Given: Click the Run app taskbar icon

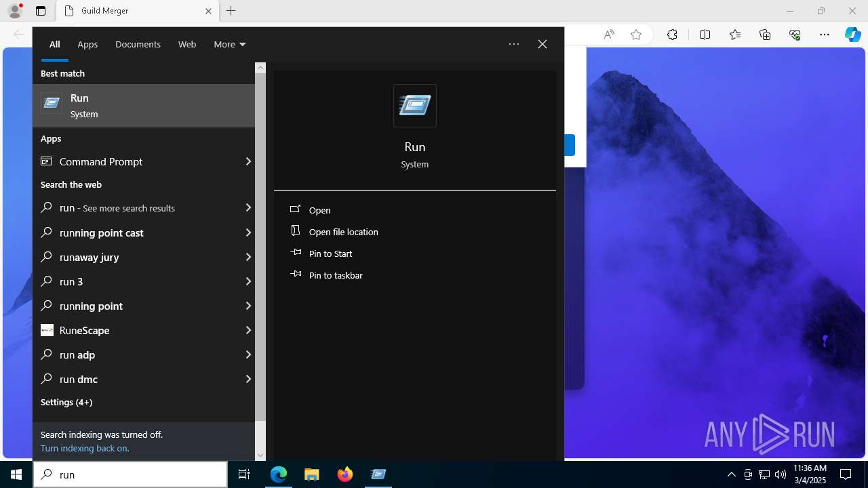Looking at the screenshot, I should click(378, 474).
